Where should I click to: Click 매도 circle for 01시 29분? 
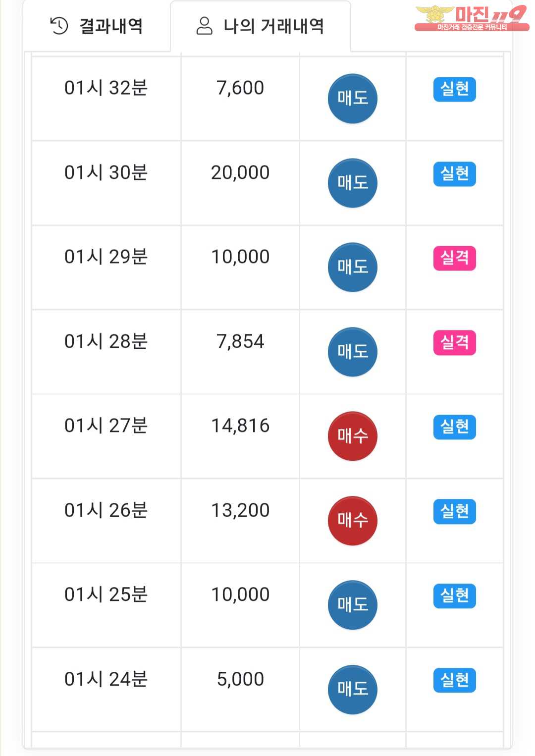click(x=353, y=267)
